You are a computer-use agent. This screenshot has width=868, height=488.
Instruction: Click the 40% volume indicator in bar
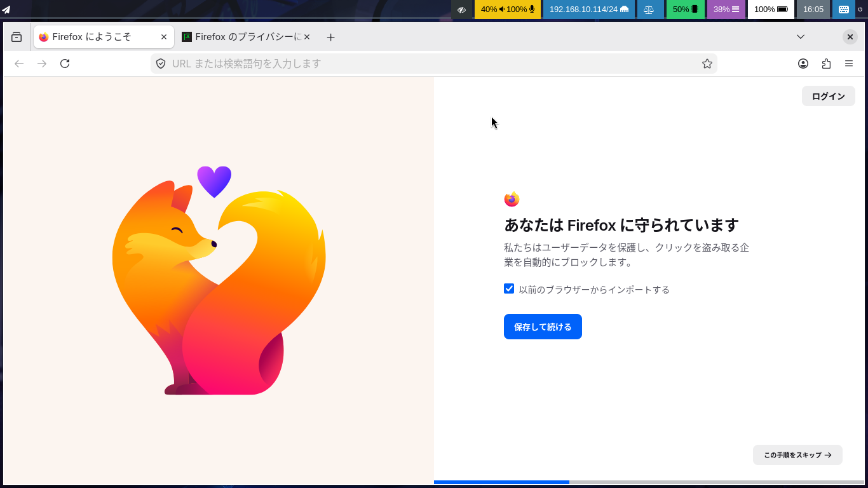[x=493, y=10]
